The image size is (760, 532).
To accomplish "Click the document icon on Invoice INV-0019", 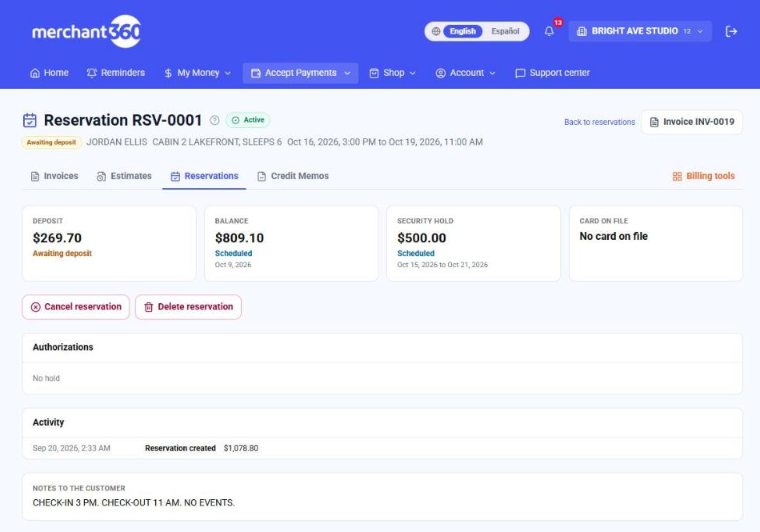I will [x=654, y=122].
